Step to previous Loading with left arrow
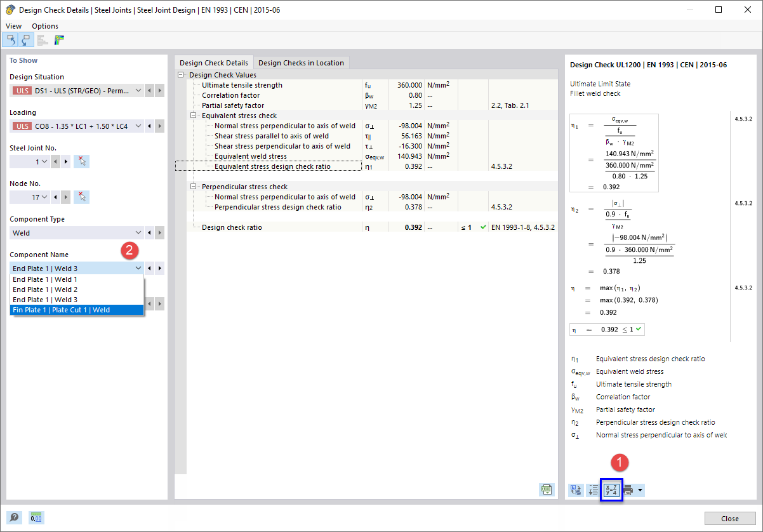The image size is (763, 532). [150, 126]
